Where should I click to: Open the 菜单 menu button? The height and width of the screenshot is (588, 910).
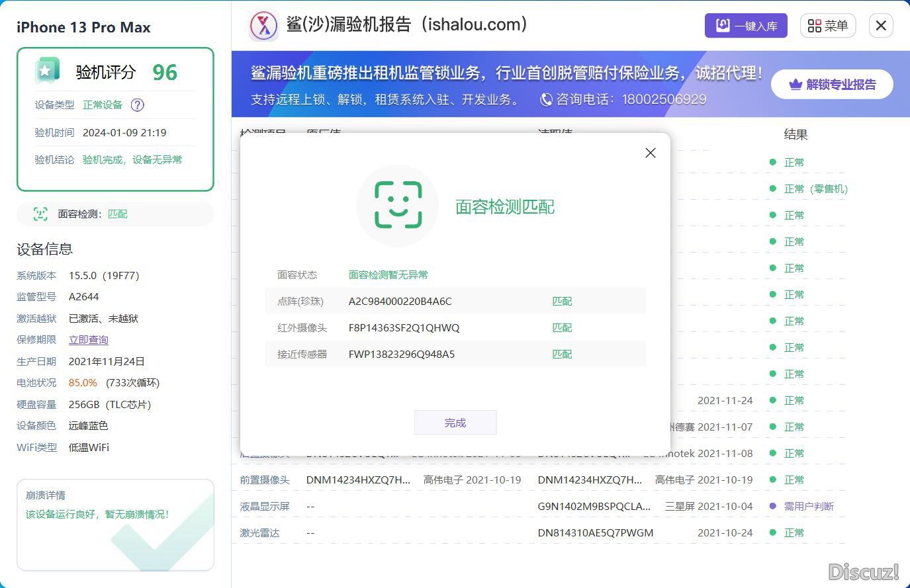pyautogui.click(x=828, y=26)
